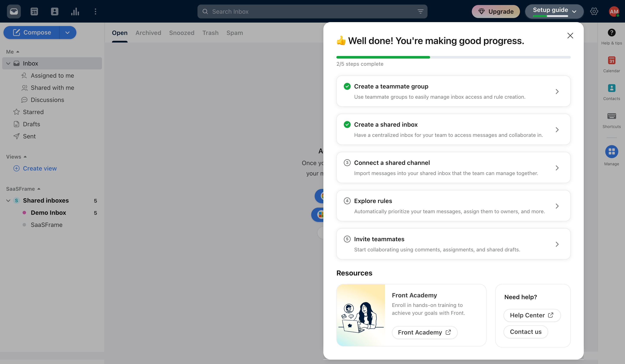Open the Compose dropdown arrow
Viewport: 625px width, 364px height.
point(67,33)
